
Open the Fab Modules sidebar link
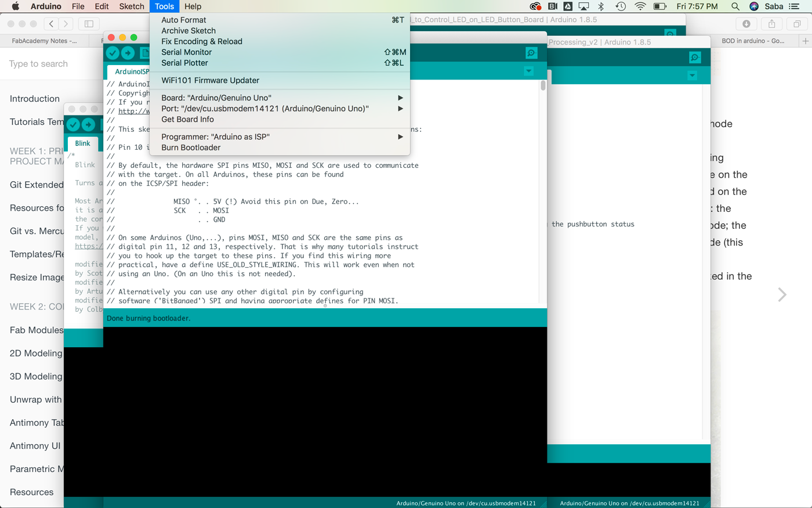pos(37,330)
